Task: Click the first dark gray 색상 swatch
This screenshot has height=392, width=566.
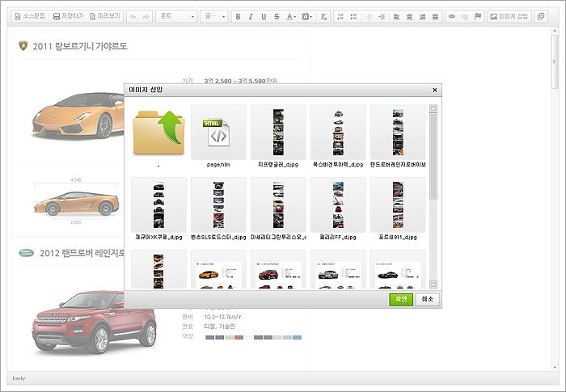Action: point(209,338)
